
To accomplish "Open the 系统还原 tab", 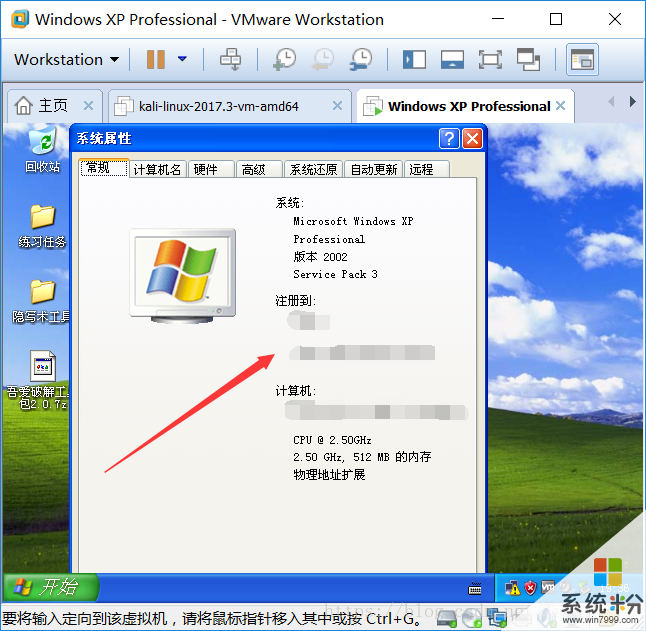I will tap(314, 169).
